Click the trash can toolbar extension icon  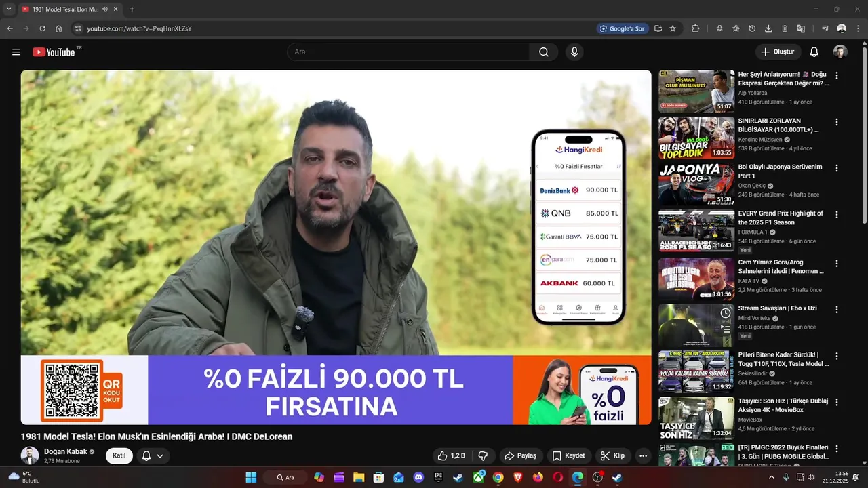(785, 28)
